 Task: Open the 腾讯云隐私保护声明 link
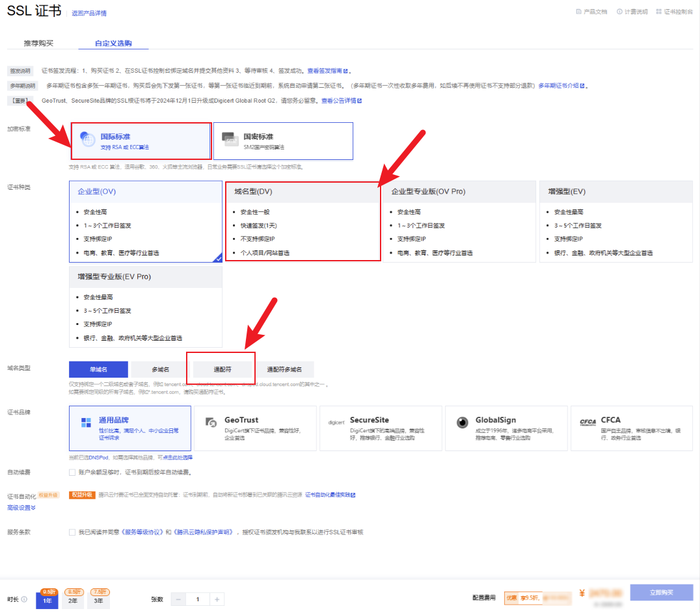click(204, 532)
